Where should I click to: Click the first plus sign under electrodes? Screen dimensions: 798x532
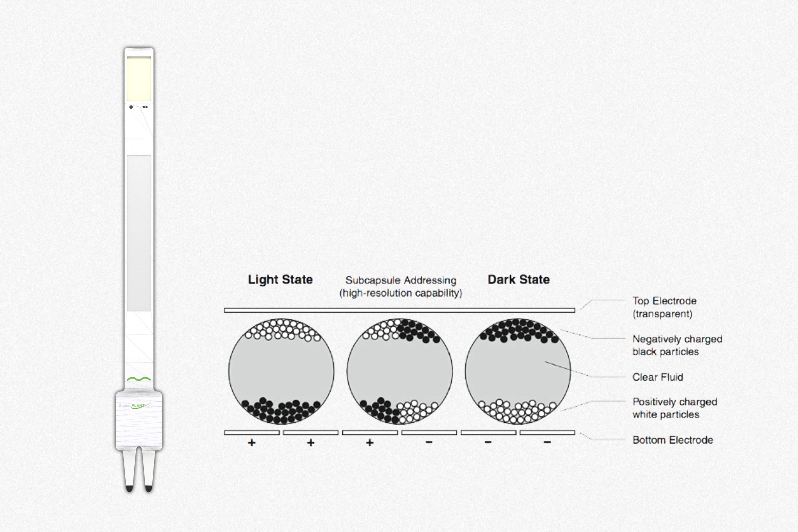click(252, 442)
